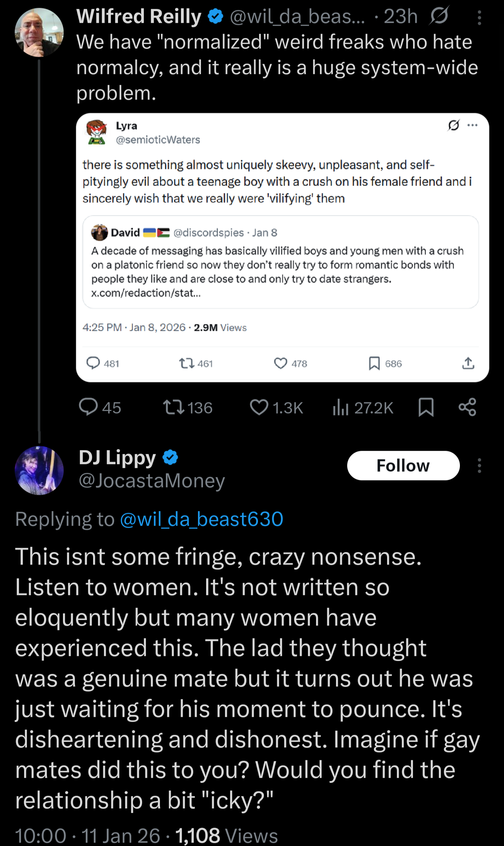This screenshot has width=504, height=846.
Task: Open Grok icon next to 23h timestamp
Action: (x=439, y=16)
